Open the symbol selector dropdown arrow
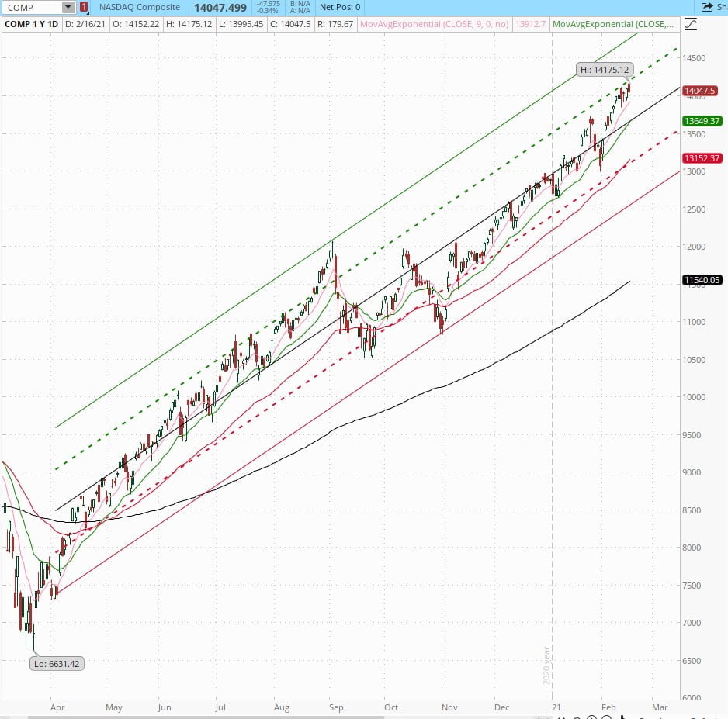 coord(68,8)
